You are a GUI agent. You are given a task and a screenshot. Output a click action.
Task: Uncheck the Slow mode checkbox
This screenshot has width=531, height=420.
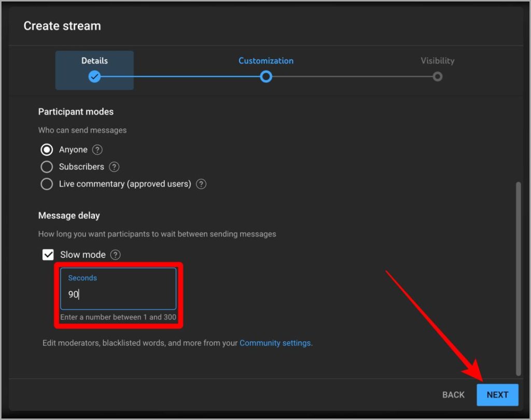click(48, 255)
